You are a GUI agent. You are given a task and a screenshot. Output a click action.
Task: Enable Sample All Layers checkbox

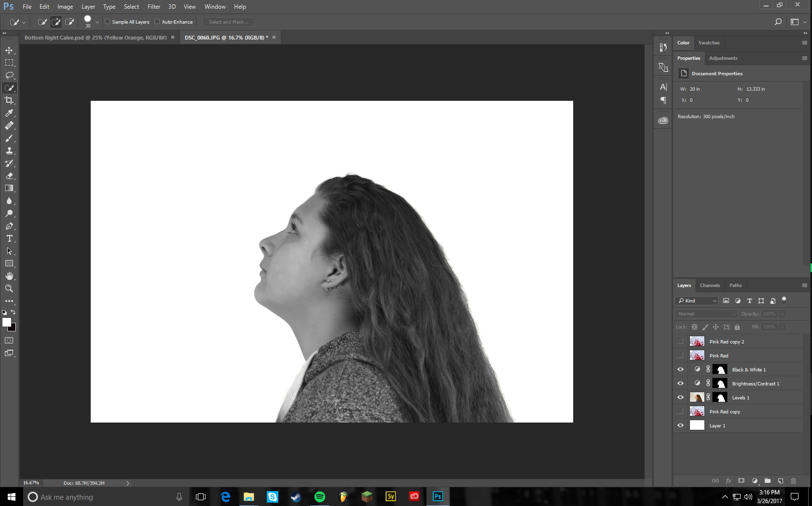(108, 22)
